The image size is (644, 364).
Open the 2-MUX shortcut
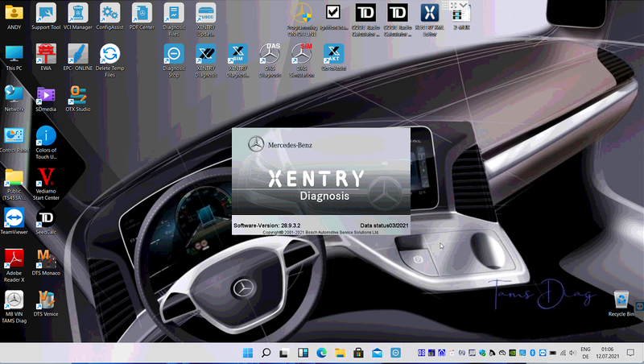pyautogui.click(x=461, y=19)
